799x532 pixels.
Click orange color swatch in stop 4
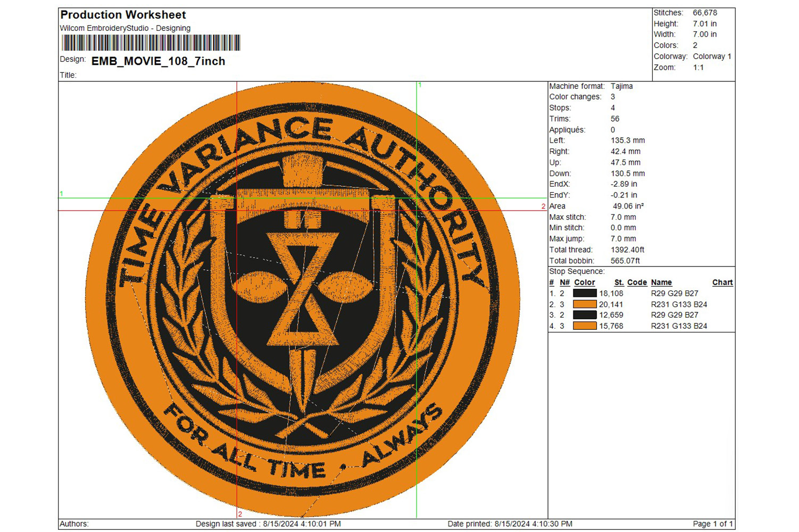[x=585, y=326]
